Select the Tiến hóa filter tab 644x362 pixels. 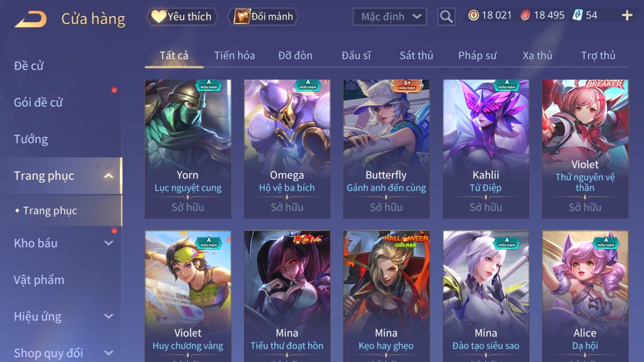pyautogui.click(x=234, y=56)
